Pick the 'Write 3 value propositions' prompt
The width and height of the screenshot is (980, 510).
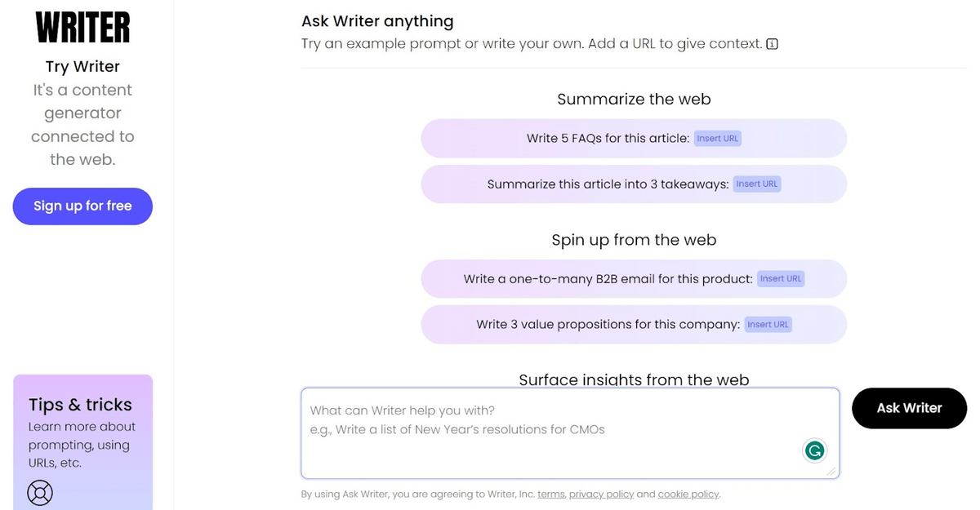608,325
